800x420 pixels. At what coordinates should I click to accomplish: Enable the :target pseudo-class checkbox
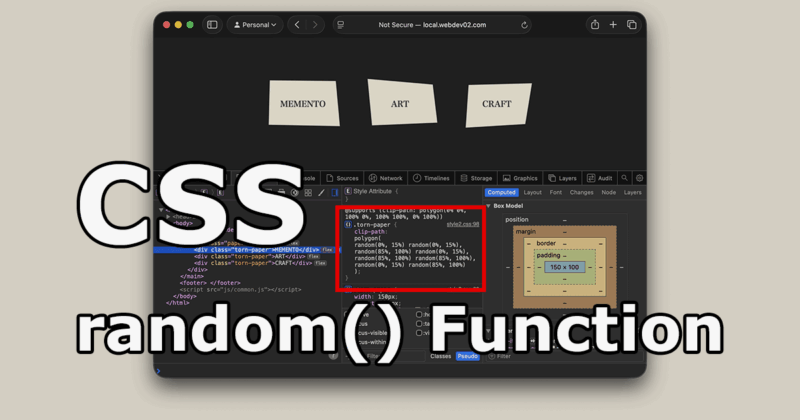pos(419,324)
